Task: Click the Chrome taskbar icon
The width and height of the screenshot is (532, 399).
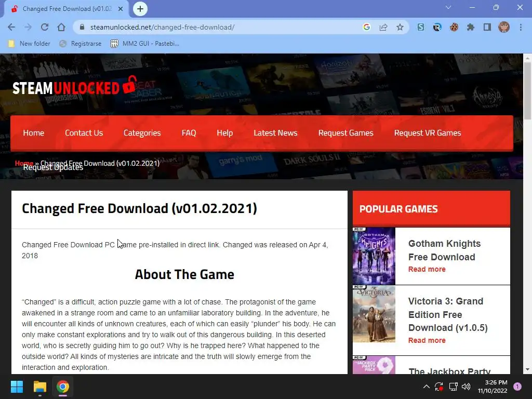Action: [x=62, y=387]
